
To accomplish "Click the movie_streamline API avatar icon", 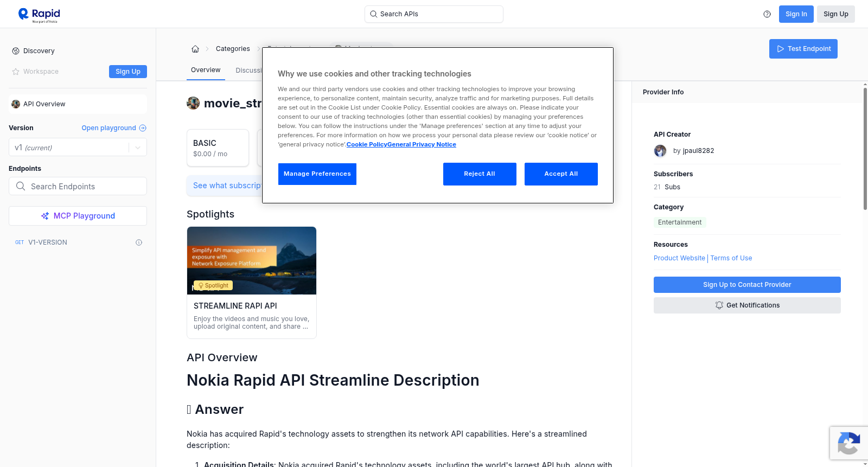I will 193,103.
